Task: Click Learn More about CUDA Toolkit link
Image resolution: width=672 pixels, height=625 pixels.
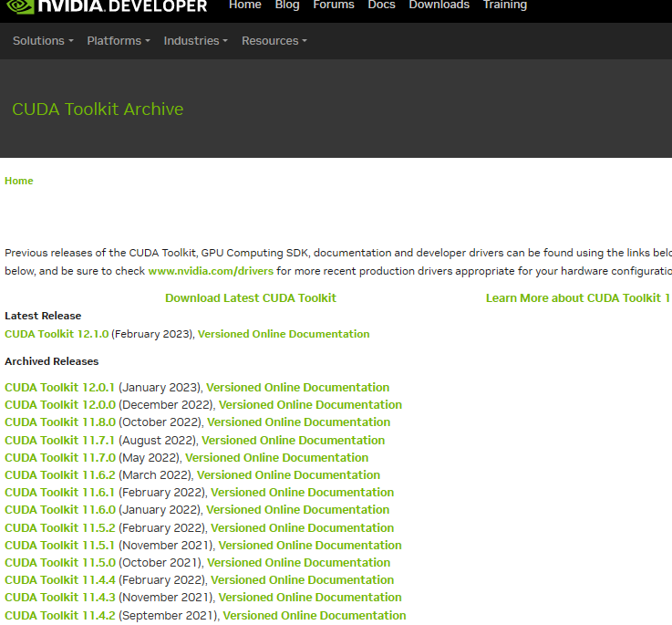Action: pyautogui.click(x=579, y=297)
